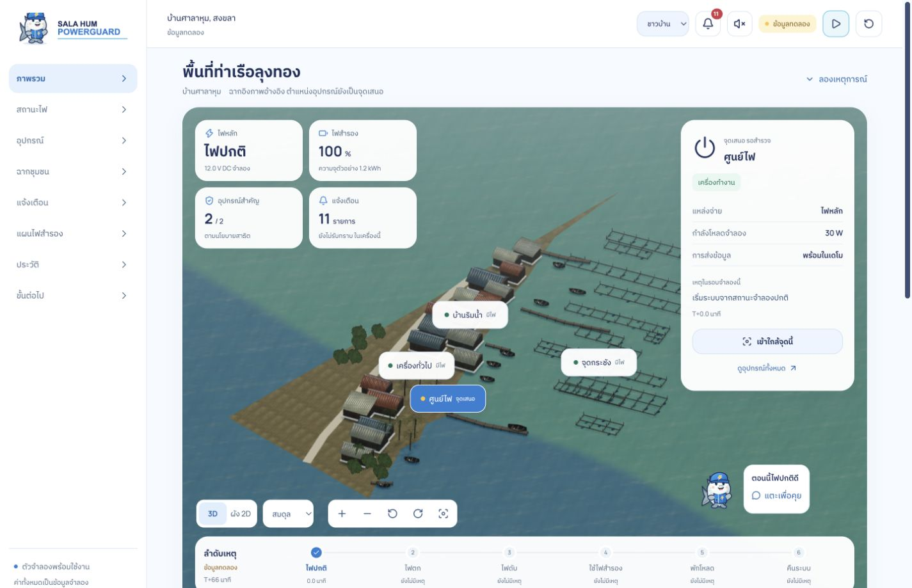Click the reset simulation icon in the header
The width and height of the screenshot is (912, 588).
pyautogui.click(x=868, y=24)
